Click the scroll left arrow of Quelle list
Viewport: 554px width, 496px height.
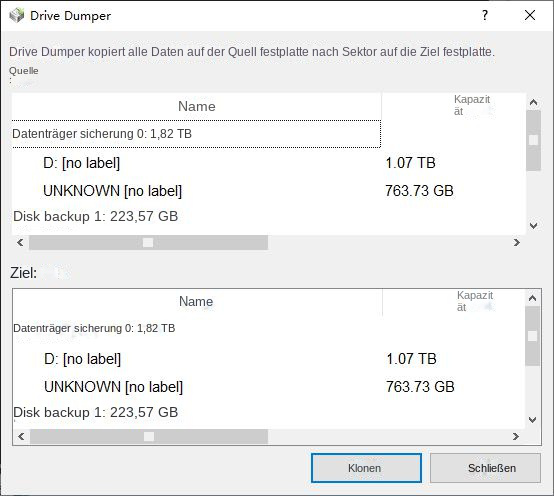click(20, 242)
